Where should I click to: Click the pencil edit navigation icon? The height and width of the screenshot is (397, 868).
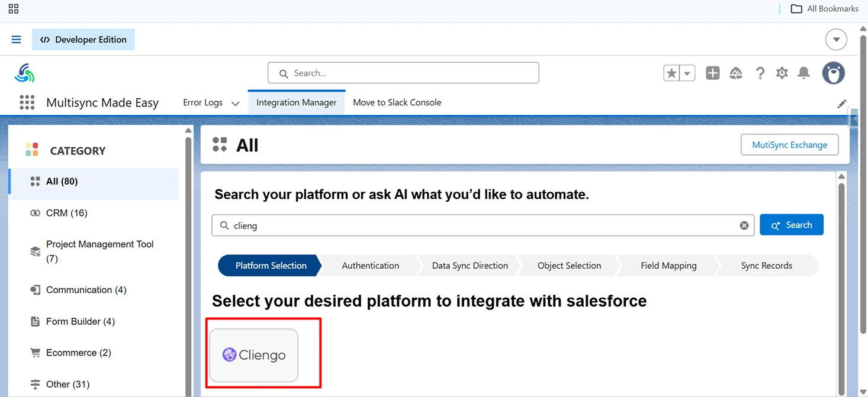842,104
